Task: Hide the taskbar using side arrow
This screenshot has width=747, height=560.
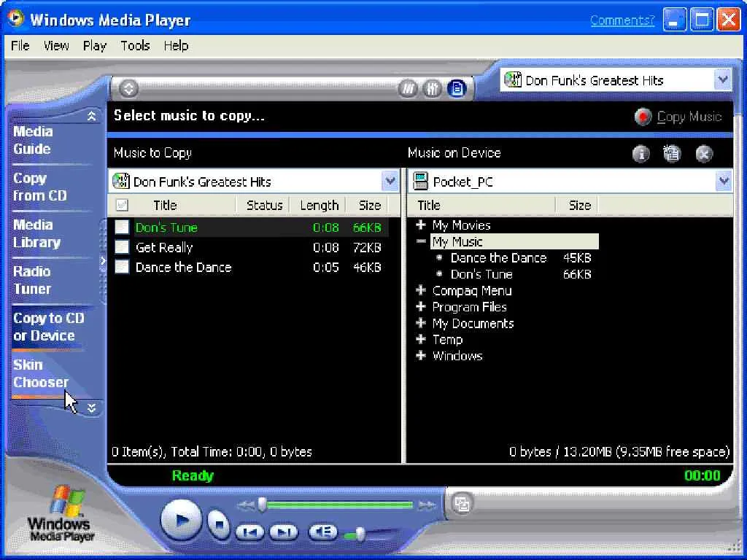Action: (x=103, y=261)
